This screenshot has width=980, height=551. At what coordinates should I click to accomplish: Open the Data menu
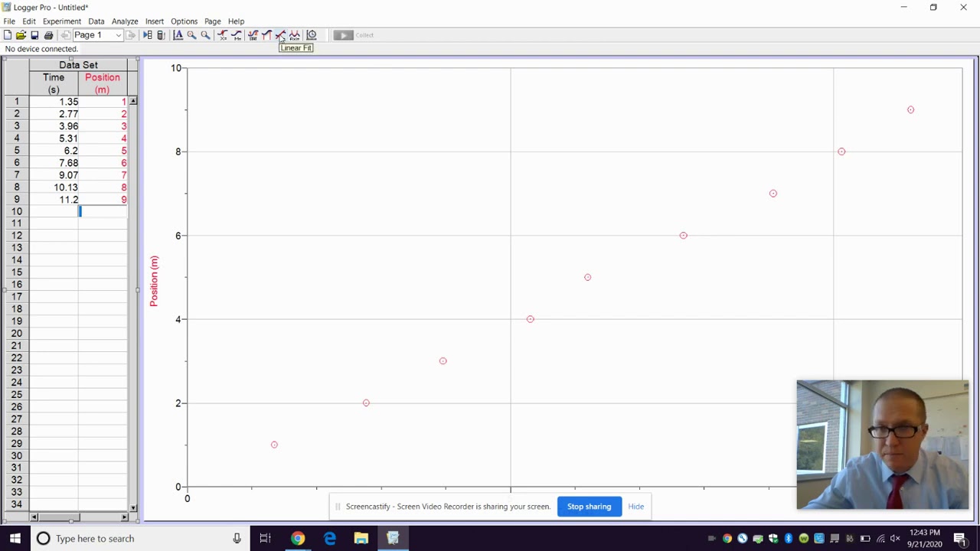(96, 21)
